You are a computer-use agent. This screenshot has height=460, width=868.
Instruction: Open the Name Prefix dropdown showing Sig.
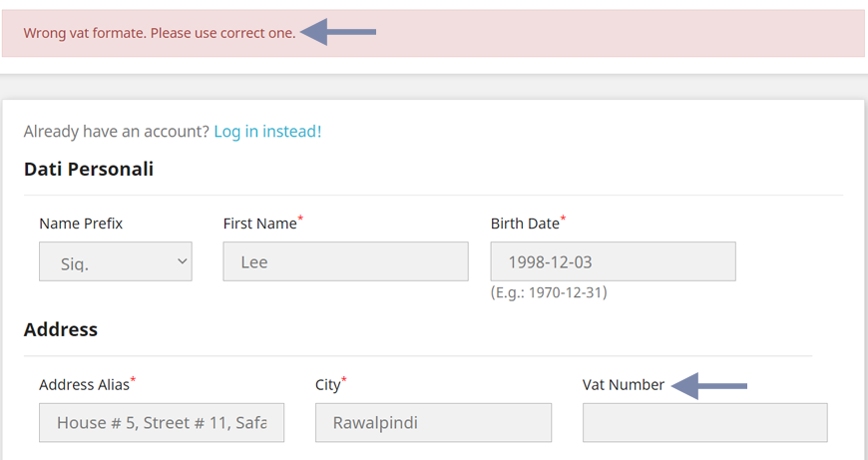pyautogui.click(x=115, y=261)
